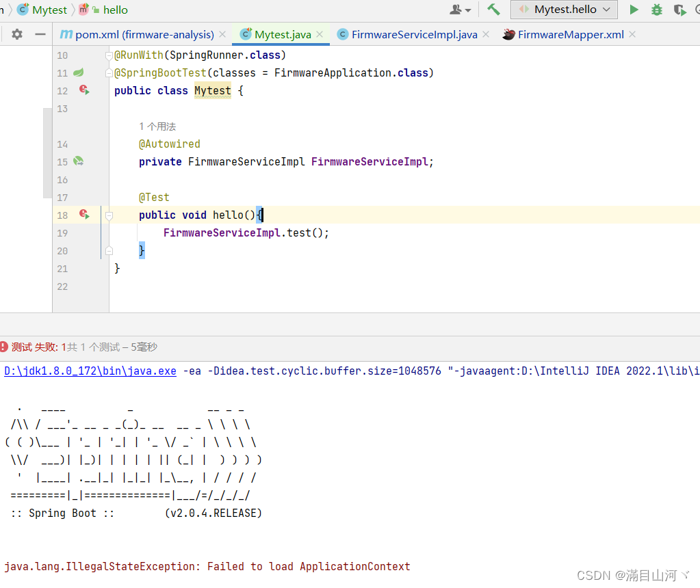The image size is (700, 588).
Task: Open editor settings via the gear icon
Action: point(19,34)
